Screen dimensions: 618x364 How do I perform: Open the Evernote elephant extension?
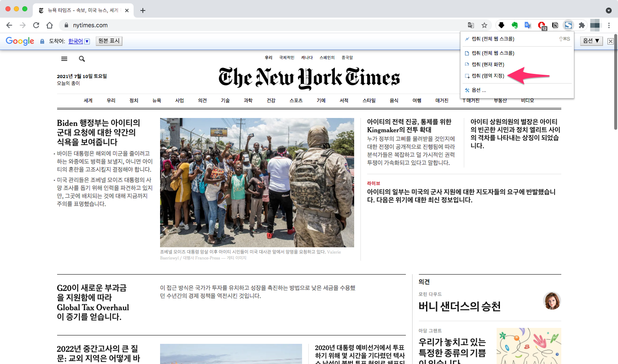[x=515, y=25]
